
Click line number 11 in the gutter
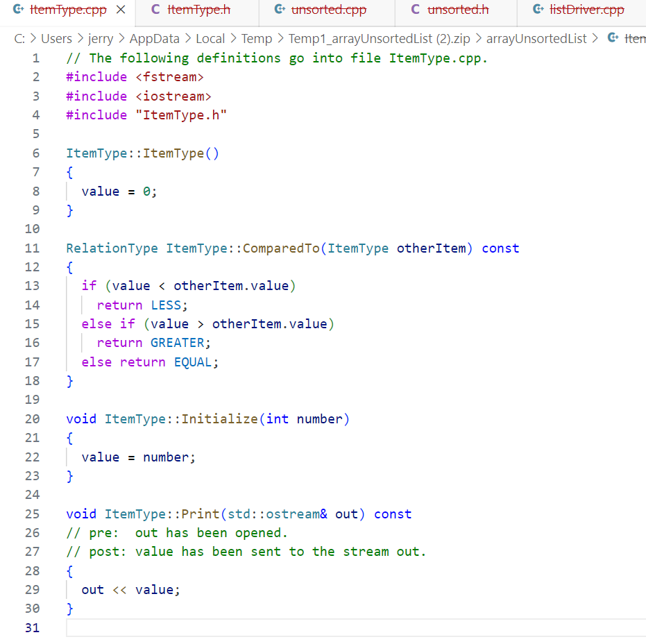point(32,248)
